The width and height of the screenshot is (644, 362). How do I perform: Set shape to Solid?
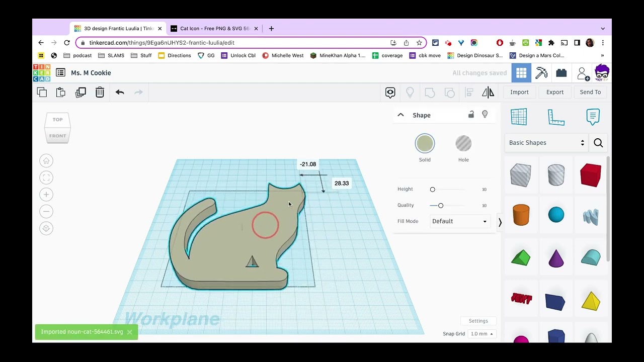425,144
